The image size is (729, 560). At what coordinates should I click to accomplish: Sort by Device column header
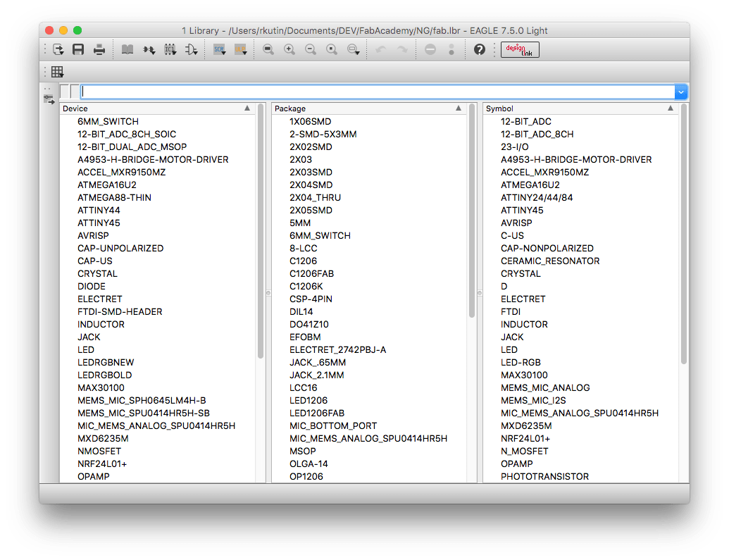(157, 108)
